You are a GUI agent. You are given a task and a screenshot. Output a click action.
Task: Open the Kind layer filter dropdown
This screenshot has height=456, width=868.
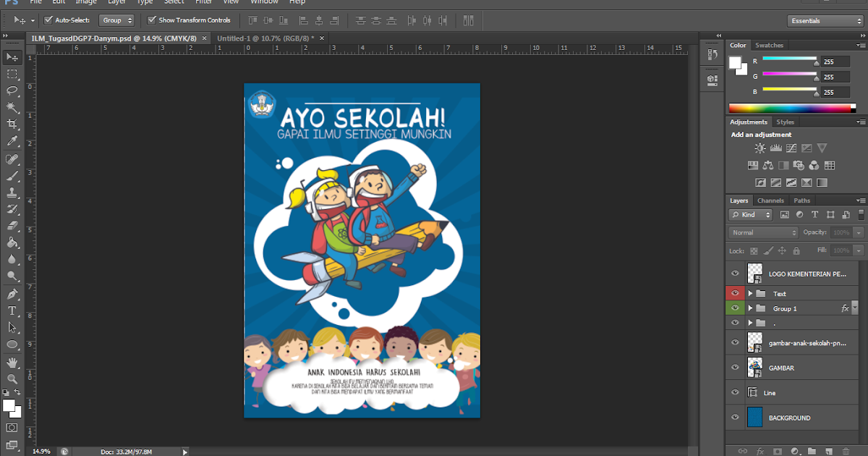click(x=749, y=214)
